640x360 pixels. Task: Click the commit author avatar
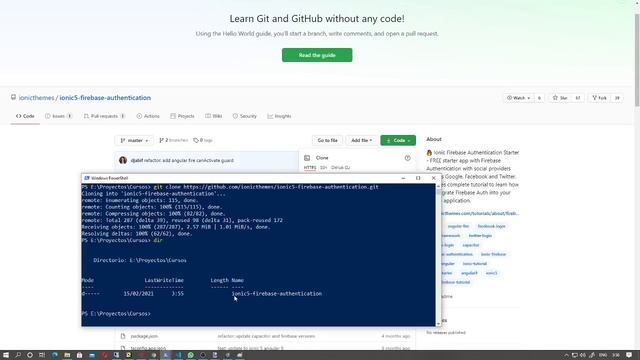point(123,160)
